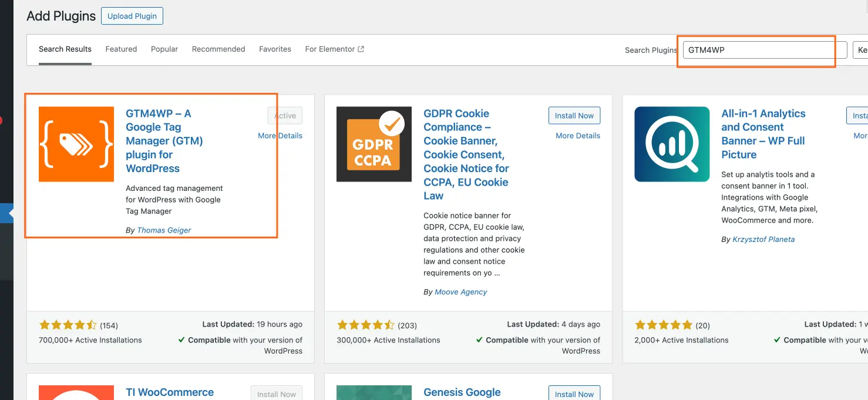Click Install Now on TI WooCommerce card
Screen dimensions: 868x400
[x=277, y=392]
